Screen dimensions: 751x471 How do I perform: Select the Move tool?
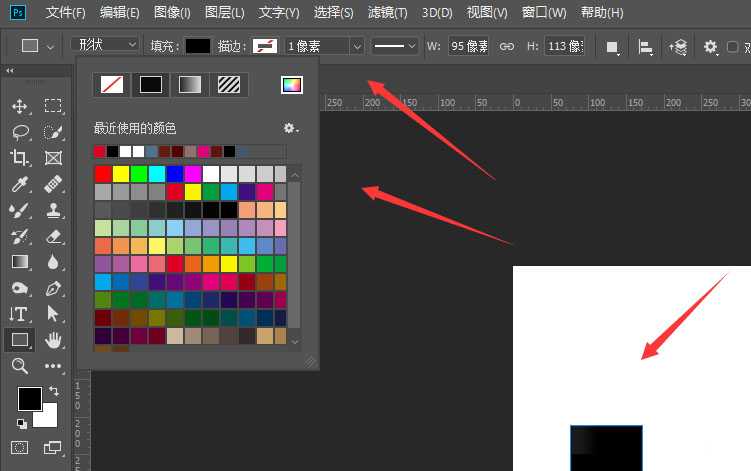[x=19, y=106]
